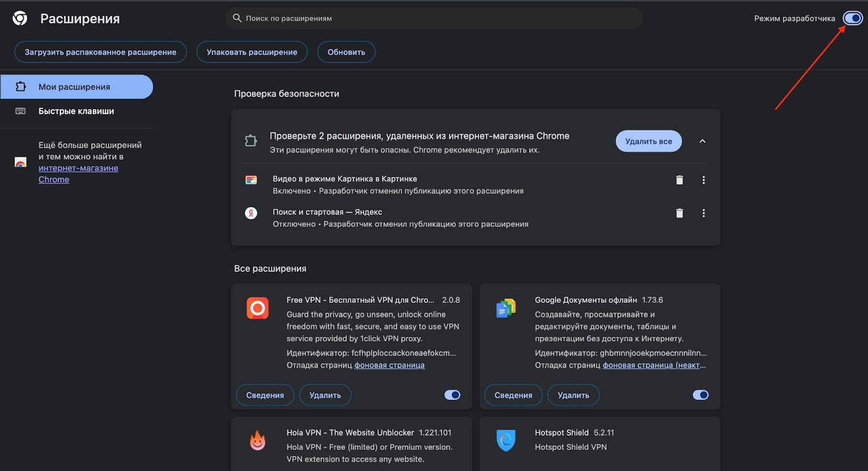Click Упаковать расширение button
The image size is (868, 471).
pos(252,52)
